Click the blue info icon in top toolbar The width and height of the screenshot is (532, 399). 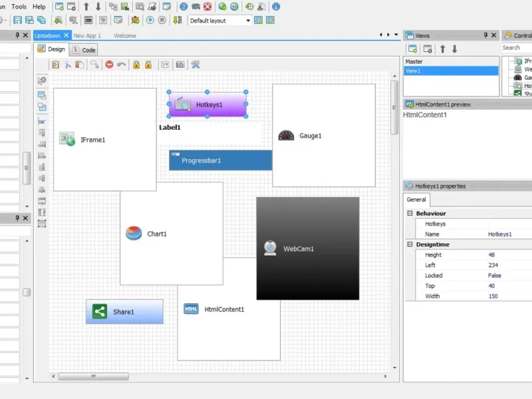275,7
